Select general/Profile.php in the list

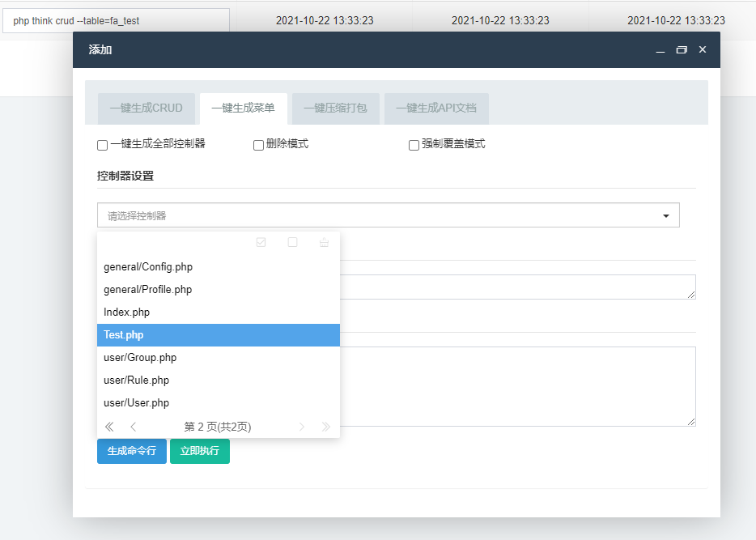(147, 289)
